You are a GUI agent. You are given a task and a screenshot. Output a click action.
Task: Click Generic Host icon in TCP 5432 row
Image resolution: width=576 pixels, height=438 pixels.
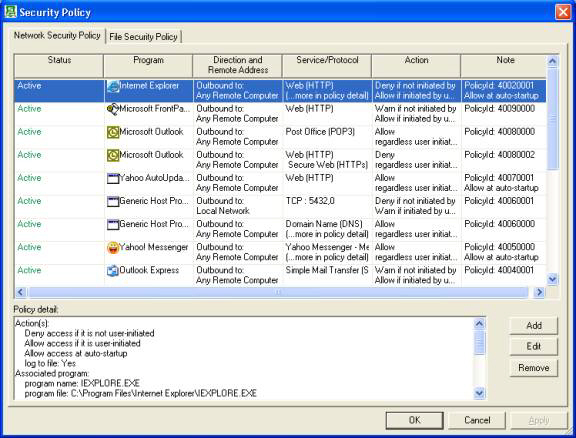click(x=113, y=201)
